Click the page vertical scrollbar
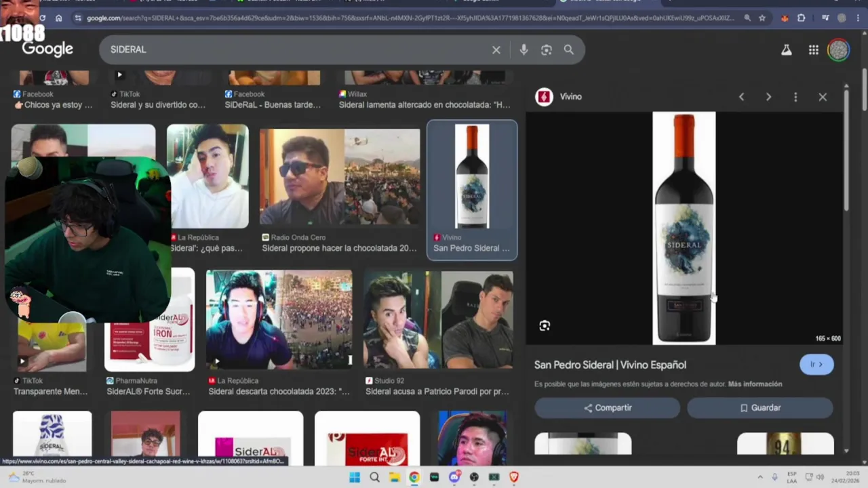 click(x=864, y=88)
